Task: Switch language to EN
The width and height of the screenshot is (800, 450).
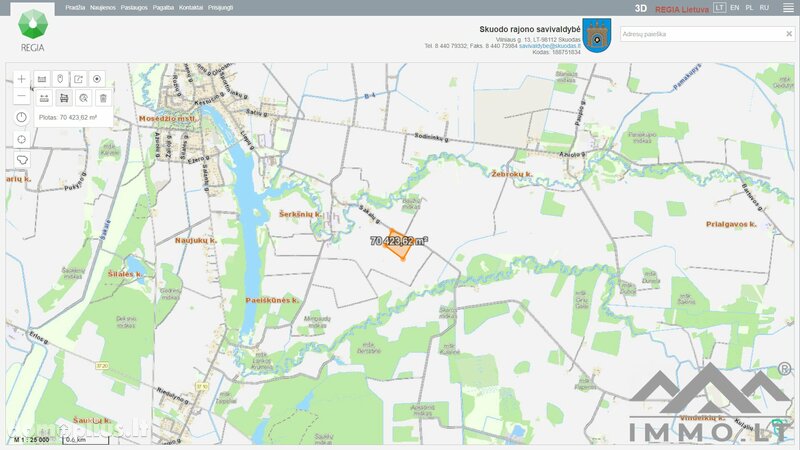Action: [x=735, y=8]
